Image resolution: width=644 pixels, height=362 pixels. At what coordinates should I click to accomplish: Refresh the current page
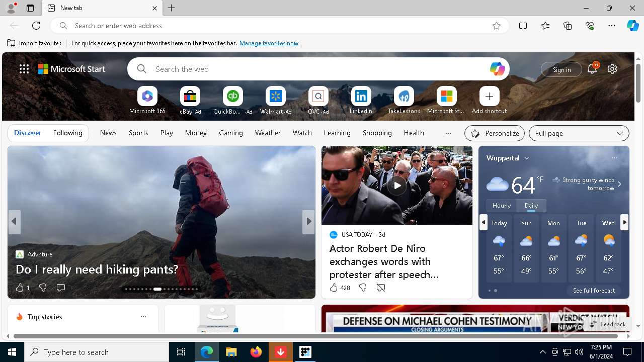point(36,26)
